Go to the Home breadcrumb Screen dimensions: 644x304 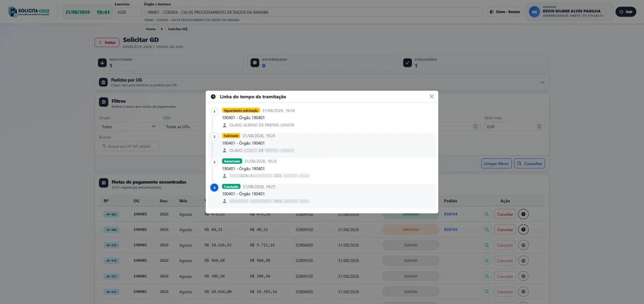tap(151, 29)
